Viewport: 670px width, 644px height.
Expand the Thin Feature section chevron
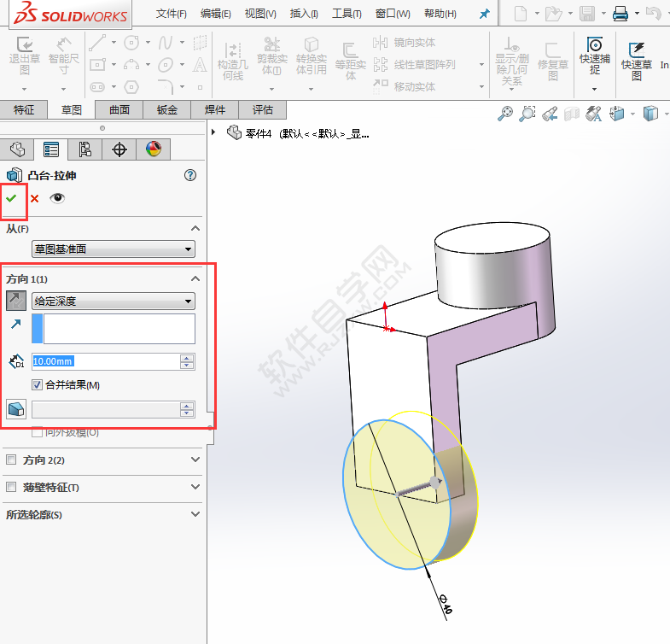[x=195, y=487]
